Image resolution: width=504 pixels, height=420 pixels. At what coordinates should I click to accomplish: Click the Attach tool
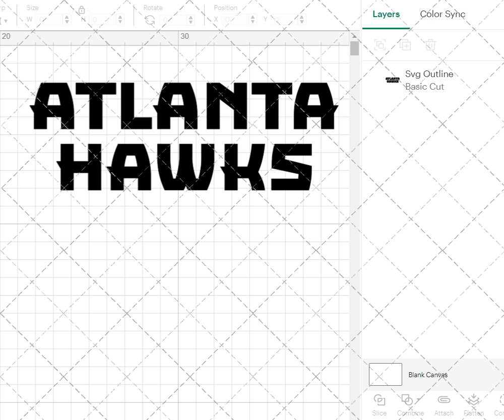(444, 405)
